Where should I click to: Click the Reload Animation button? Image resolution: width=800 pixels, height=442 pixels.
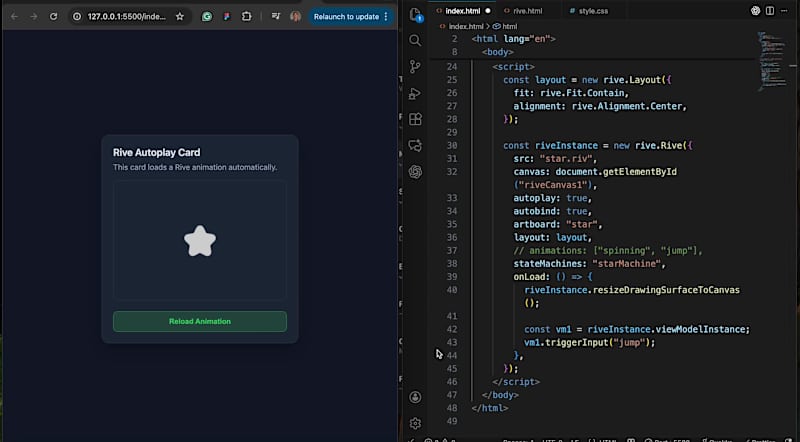(199, 322)
